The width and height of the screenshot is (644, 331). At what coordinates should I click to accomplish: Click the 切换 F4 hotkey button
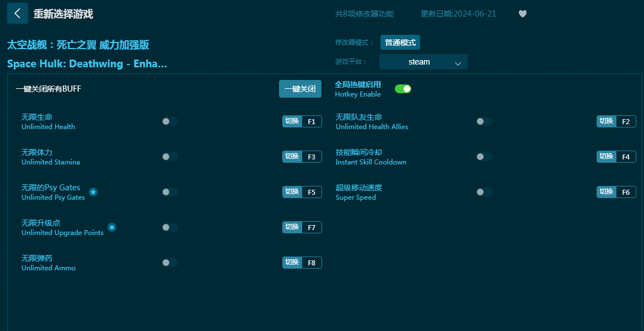pyautogui.click(x=616, y=157)
